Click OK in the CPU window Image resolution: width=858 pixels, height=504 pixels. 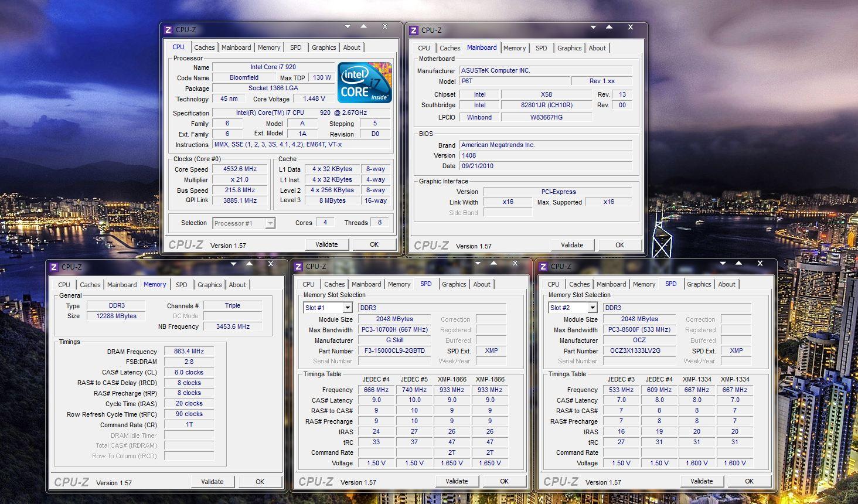click(374, 244)
